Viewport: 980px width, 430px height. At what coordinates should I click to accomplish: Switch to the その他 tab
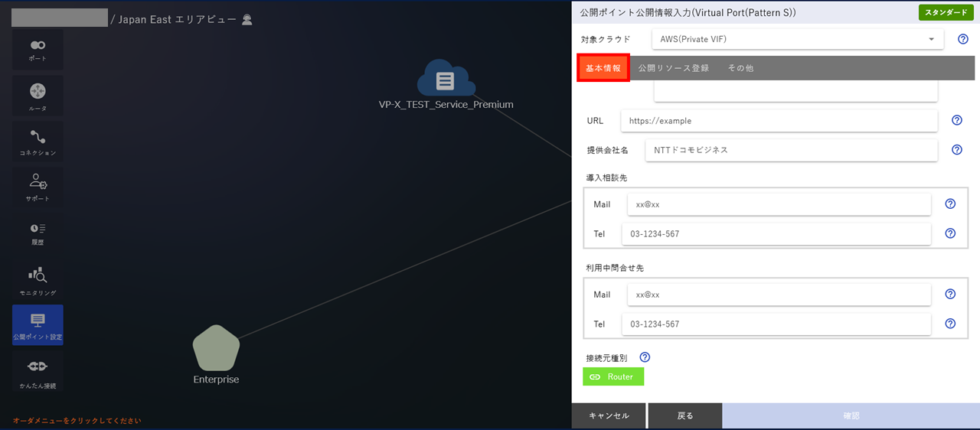740,68
